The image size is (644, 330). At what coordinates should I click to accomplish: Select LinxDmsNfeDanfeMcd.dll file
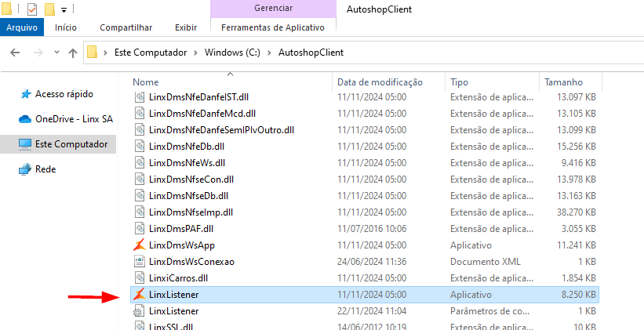[x=202, y=114]
